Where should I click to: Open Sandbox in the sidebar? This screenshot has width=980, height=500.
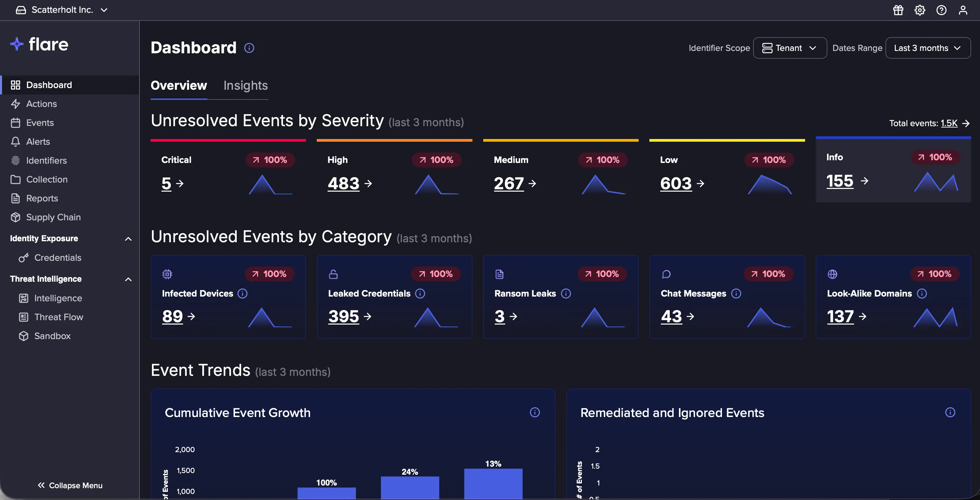click(70, 336)
